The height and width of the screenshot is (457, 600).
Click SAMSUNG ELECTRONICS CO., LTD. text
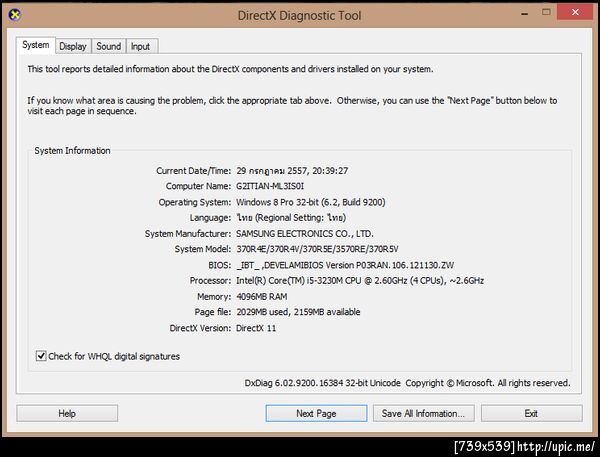(305, 233)
